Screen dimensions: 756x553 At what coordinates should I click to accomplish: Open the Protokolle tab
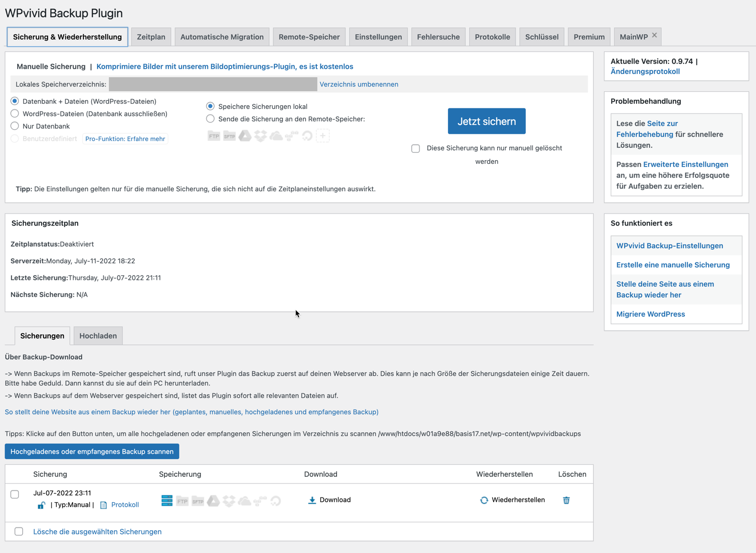[x=492, y=37]
